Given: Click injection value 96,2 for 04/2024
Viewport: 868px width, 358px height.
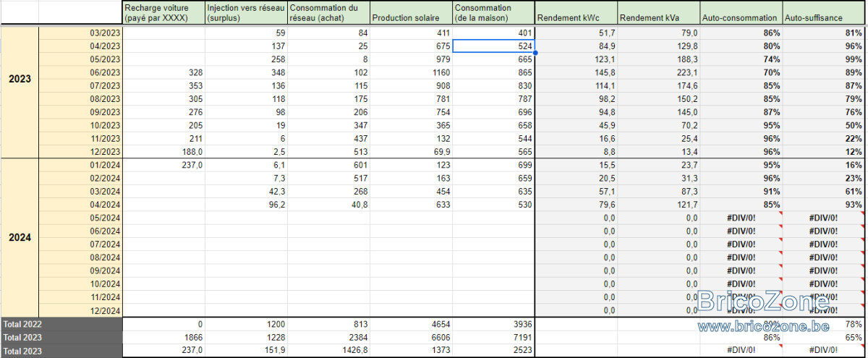Looking at the screenshot, I should 246,205.
